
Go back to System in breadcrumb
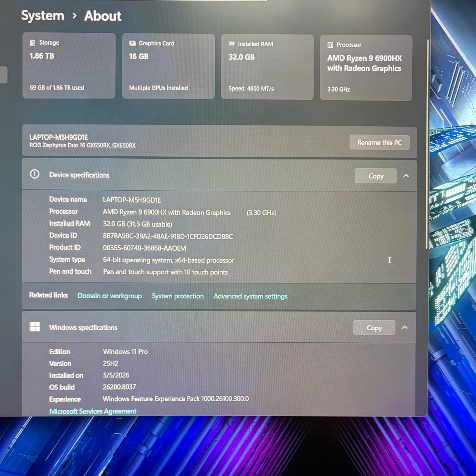42,15
